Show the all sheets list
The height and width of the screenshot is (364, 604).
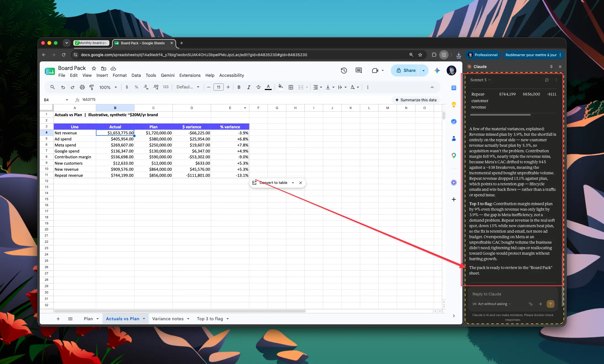click(x=70, y=319)
